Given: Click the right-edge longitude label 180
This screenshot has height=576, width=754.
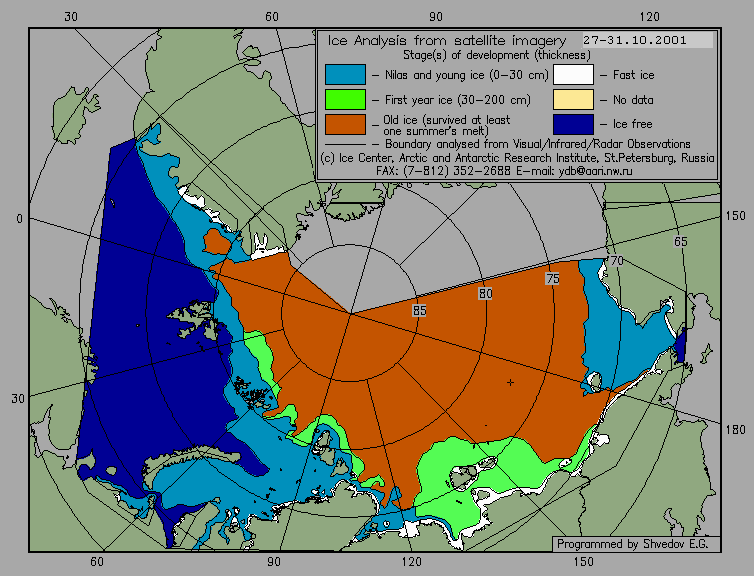Looking at the screenshot, I should (x=735, y=430).
